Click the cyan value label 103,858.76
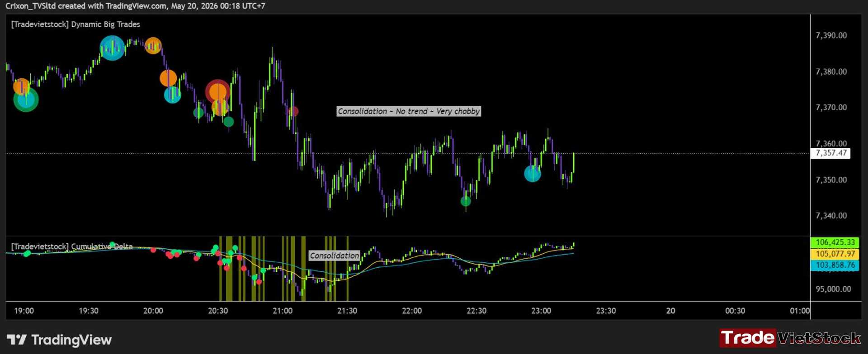 (835, 265)
